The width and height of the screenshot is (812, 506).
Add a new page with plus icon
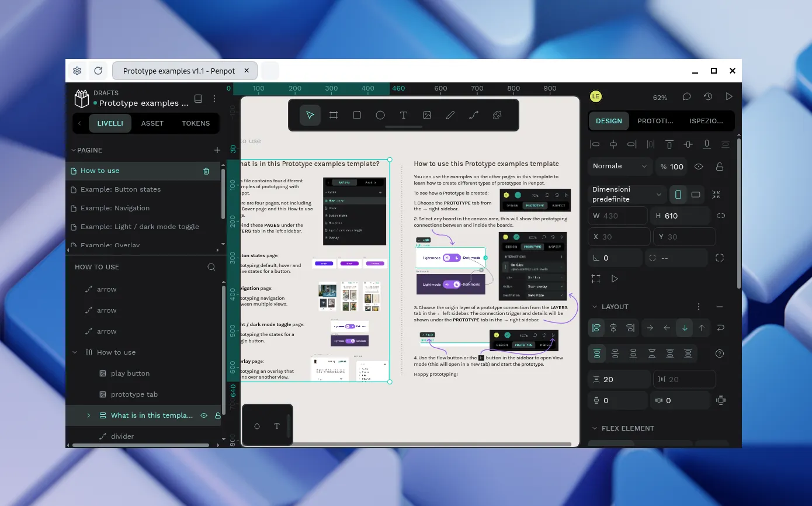(217, 150)
